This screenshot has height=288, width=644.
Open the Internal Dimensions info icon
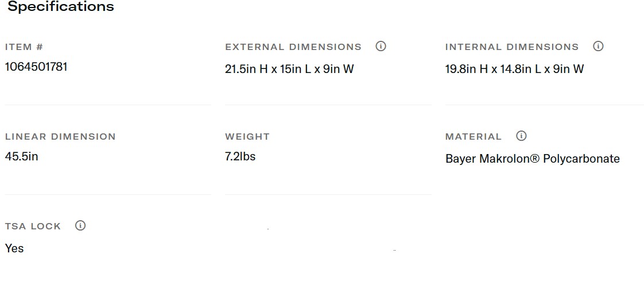pyautogui.click(x=598, y=47)
